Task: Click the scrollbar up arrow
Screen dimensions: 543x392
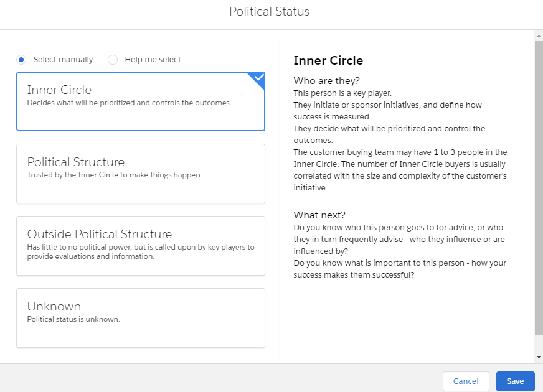Action: [x=539, y=36]
